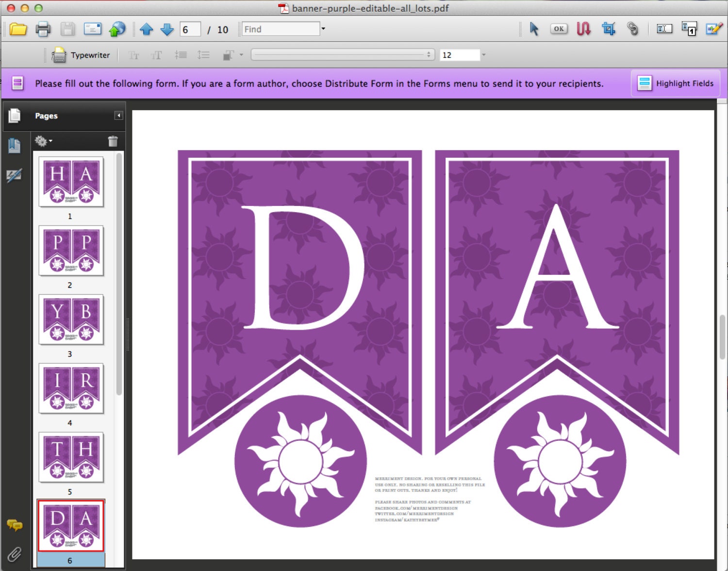Select page 2 thumbnail P P

coord(71,251)
